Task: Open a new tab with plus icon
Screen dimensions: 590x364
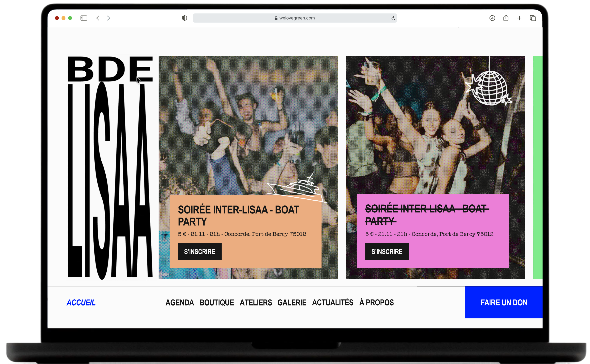Action: (519, 18)
